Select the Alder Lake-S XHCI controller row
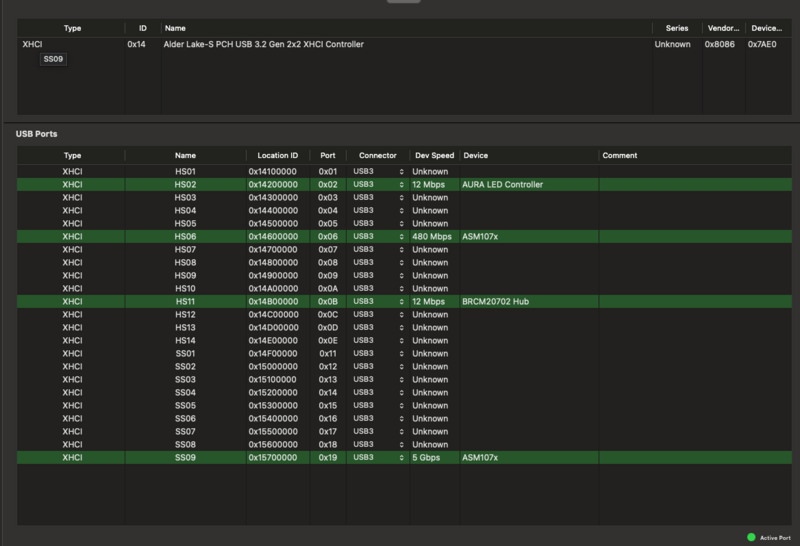800x546 pixels. (x=263, y=45)
